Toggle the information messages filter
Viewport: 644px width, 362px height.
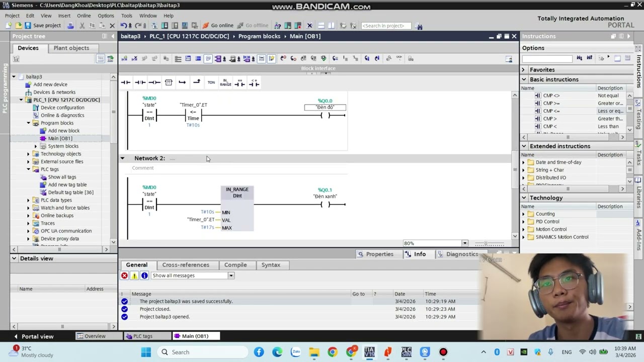[x=144, y=276]
